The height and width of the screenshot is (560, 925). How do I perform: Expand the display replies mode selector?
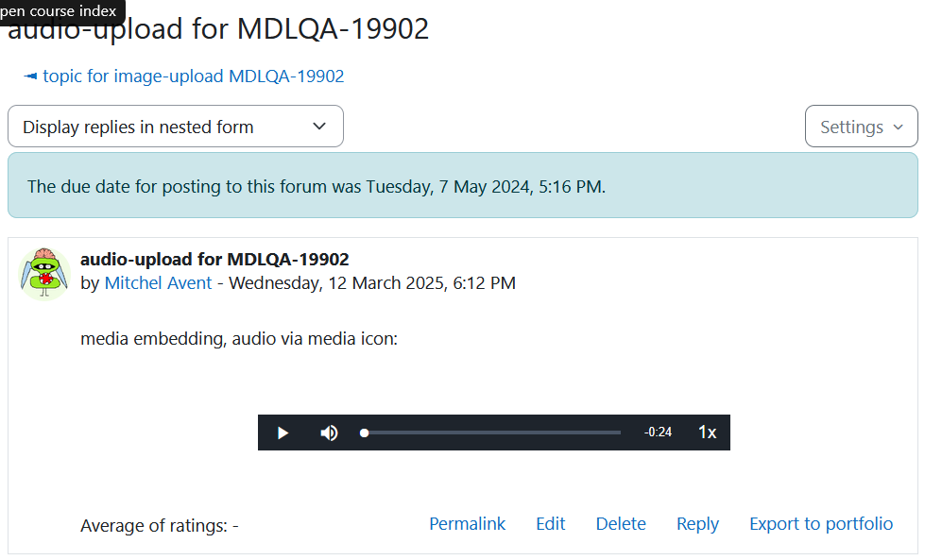(176, 127)
